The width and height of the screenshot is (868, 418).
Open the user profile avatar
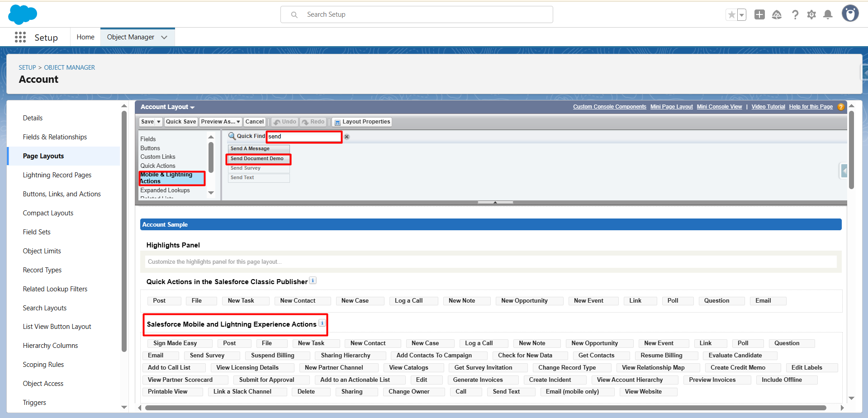[x=850, y=14]
